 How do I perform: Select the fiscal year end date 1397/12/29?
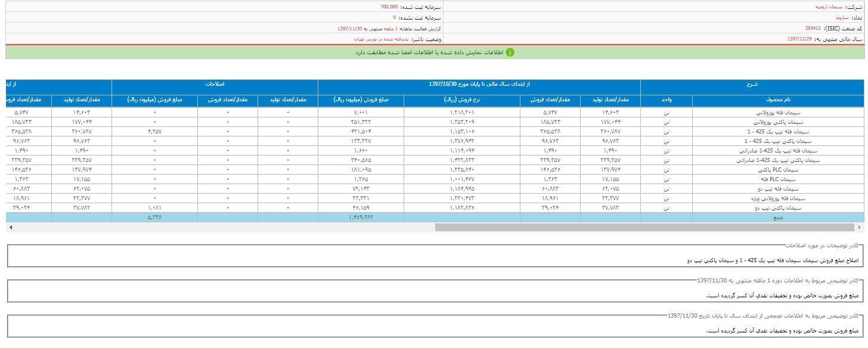(799, 39)
